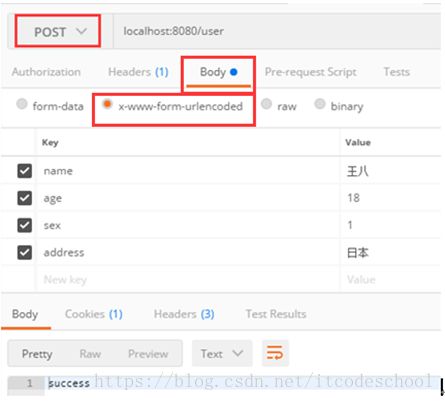Select the response Body tab
Screen dimensions: 445x401
tap(25, 314)
